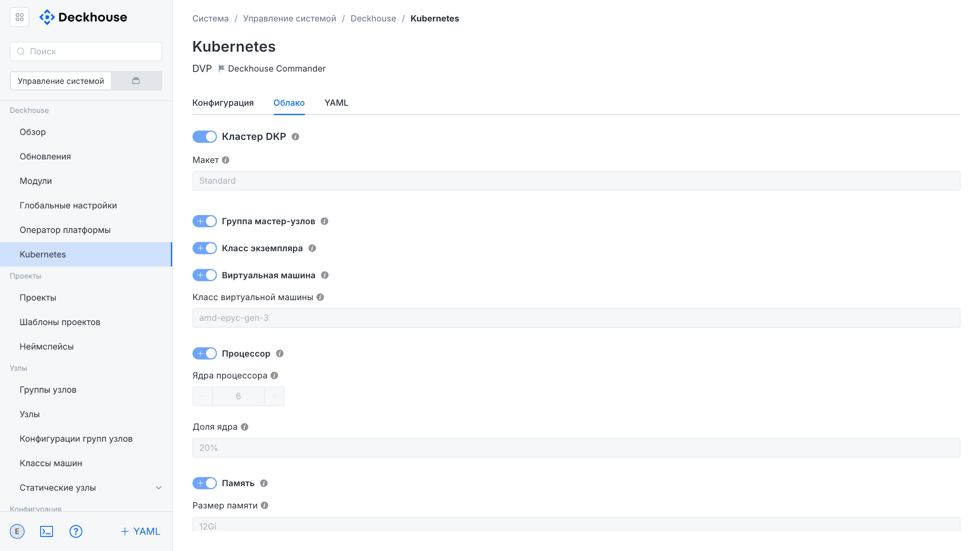
Task: Show info for Доля ядра
Action: tap(245, 427)
